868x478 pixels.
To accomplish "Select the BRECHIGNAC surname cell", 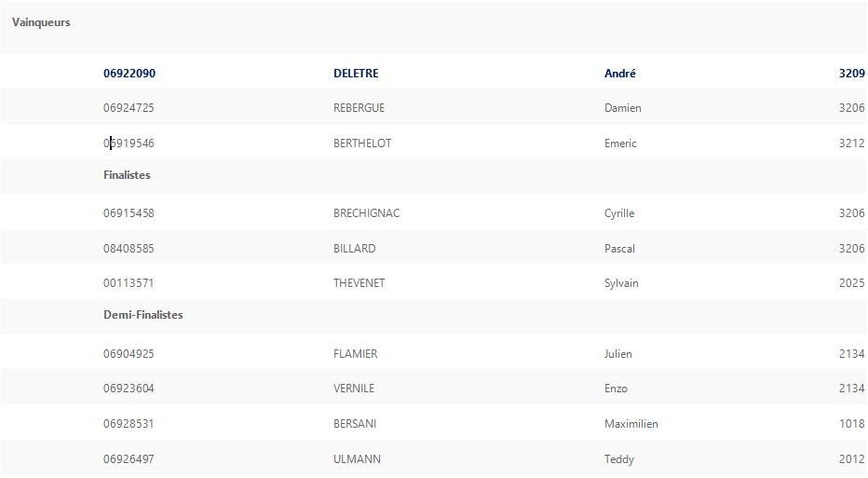I will 366,213.
